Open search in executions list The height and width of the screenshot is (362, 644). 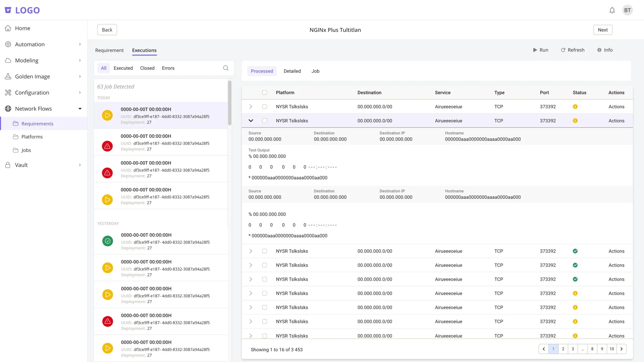pos(226,68)
